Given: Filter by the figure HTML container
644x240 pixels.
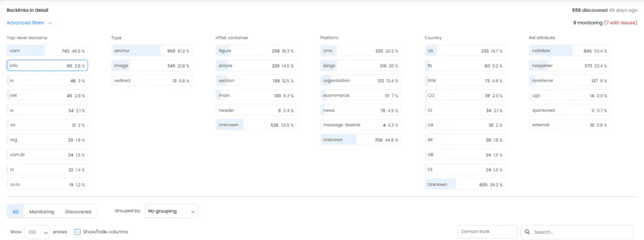Looking at the screenshot, I should pos(256,51).
